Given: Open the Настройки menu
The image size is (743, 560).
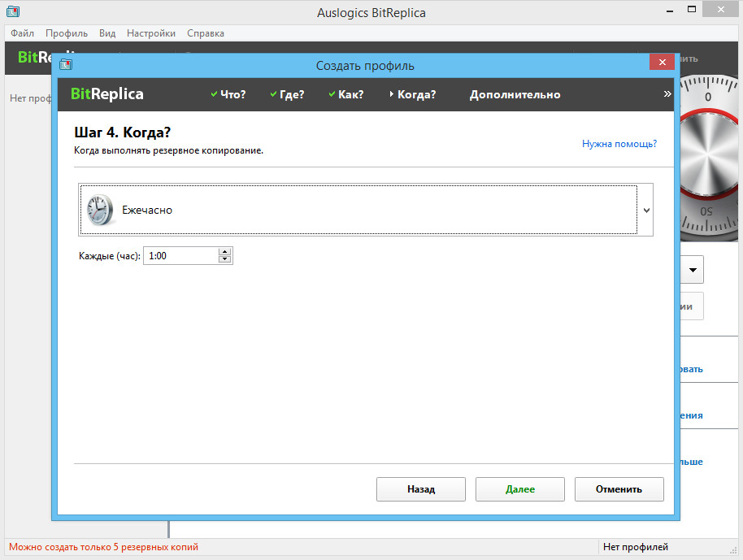Looking at the screenshot, I should [x=150, y=33].
